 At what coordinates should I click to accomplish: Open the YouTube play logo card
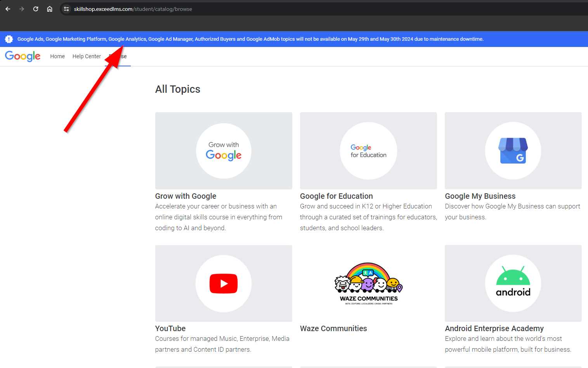[x=224, y=283]
